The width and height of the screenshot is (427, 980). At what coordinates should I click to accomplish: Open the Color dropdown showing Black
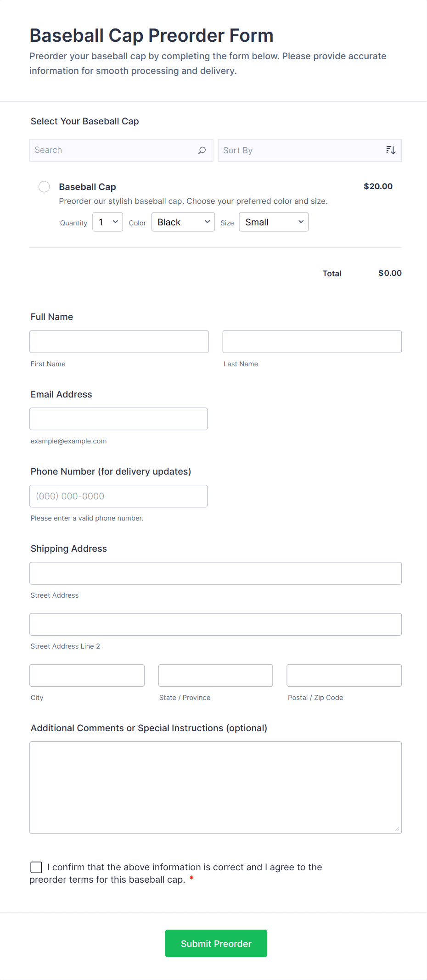point(183,222)
